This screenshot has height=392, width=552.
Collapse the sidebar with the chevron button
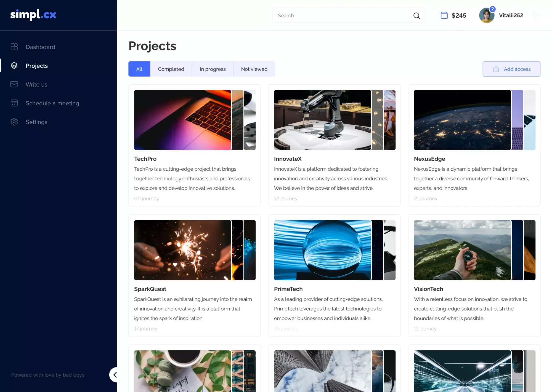point(115,375)
